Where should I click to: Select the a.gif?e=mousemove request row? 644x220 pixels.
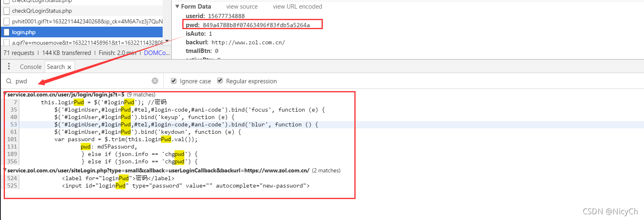(82, 42)
